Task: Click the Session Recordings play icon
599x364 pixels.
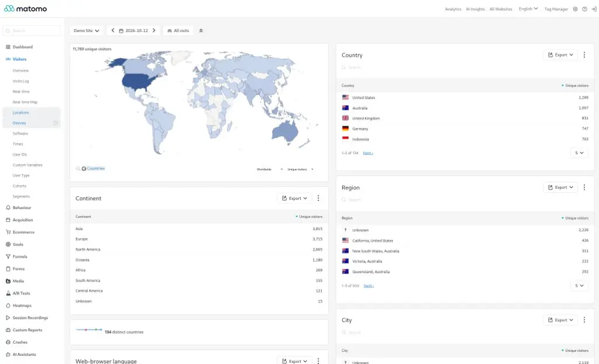Action: (8, 317)
